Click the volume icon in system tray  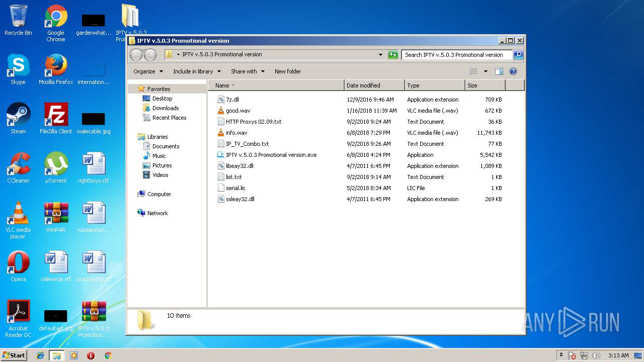[x=597, y=355]
